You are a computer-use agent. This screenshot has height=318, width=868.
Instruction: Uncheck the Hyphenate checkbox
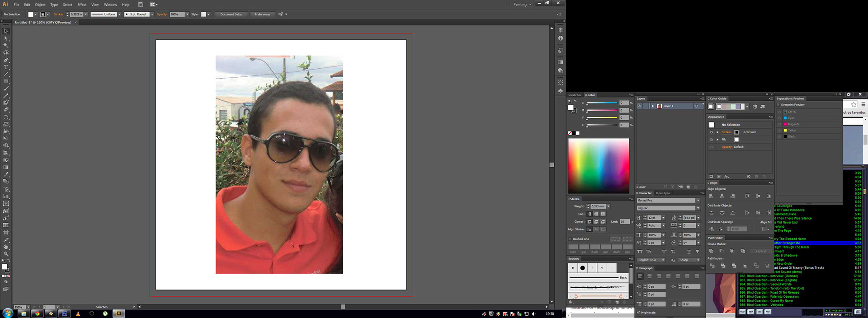point(639,313)
